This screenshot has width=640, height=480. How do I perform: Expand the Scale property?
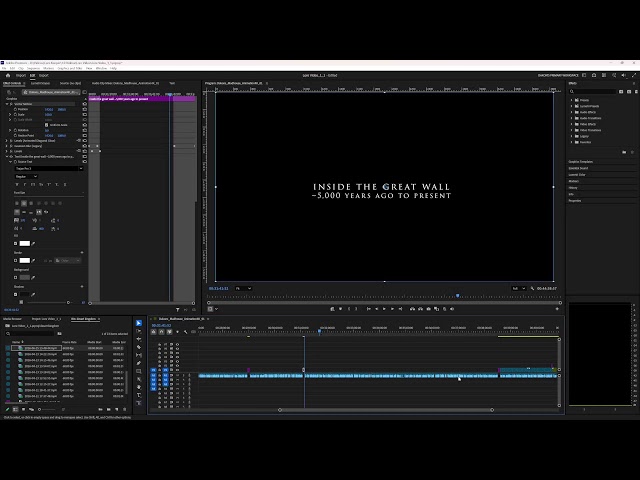pyautogui.click(x=10, y=115)
